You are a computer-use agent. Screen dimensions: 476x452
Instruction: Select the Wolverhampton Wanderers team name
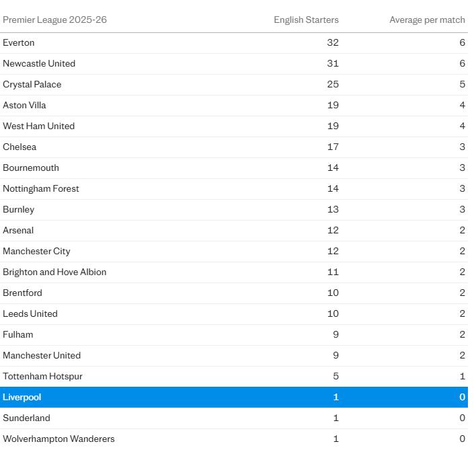58,439
